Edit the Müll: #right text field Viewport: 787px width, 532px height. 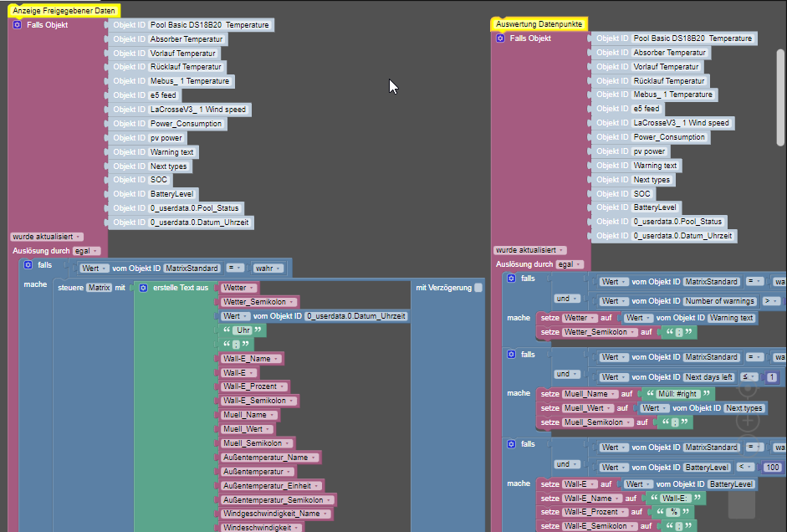677,394
